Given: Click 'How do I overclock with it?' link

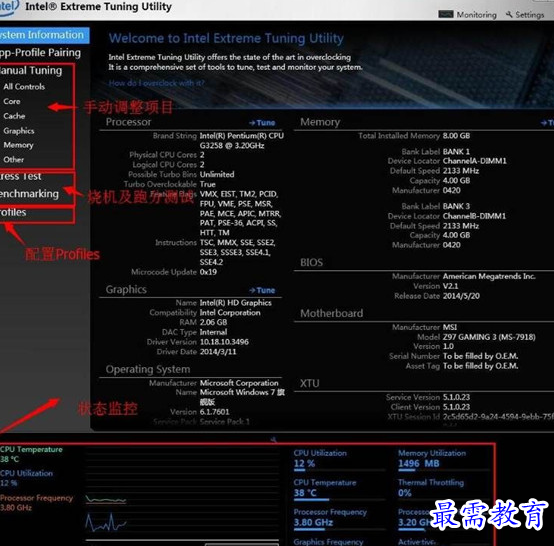Looking at the screenshot, I should click(157, 83).
